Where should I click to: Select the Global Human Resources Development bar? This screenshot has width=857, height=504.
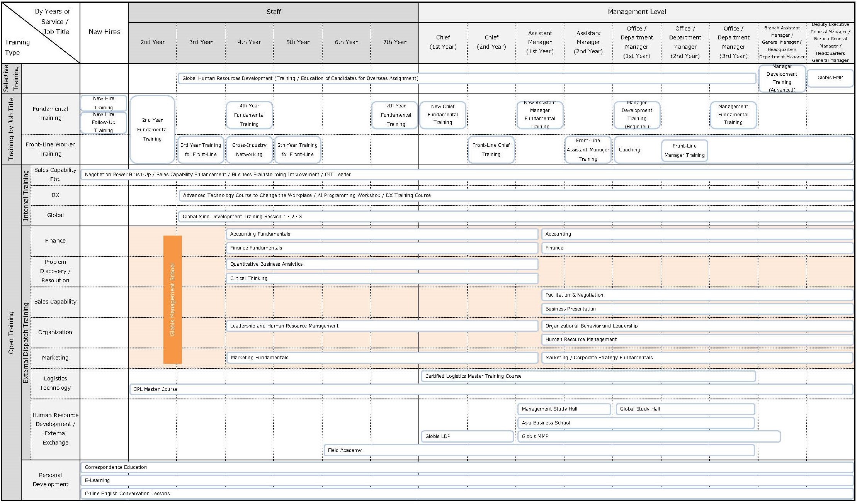467,78
